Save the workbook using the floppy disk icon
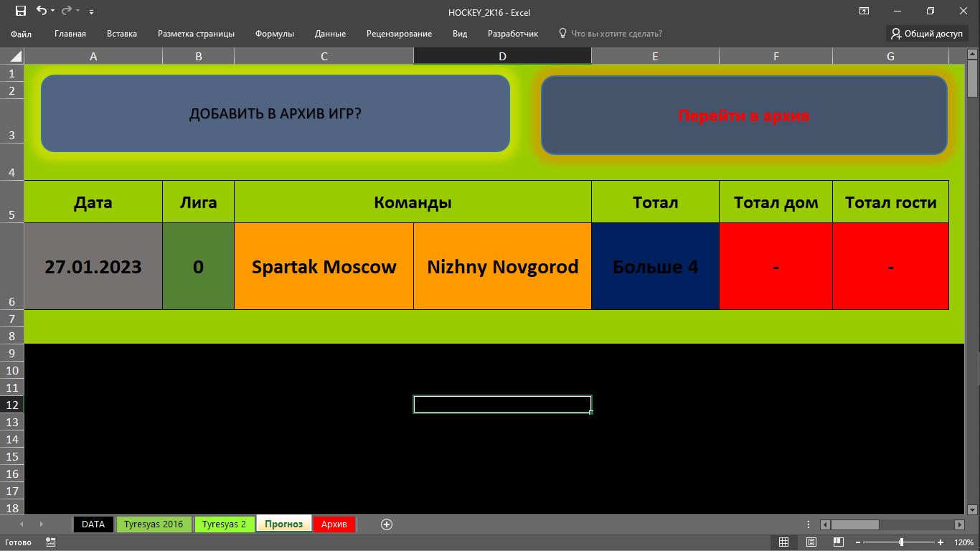Image resolution: width=980 pixels, height=551 pixels. coord(20,11)
